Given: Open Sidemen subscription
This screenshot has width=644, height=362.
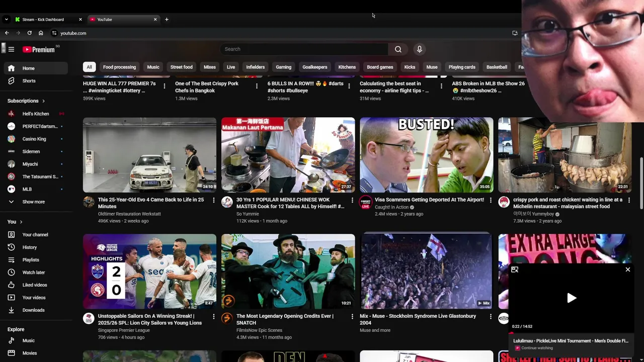Looking at the screenshot, I should tap(35, 151).
